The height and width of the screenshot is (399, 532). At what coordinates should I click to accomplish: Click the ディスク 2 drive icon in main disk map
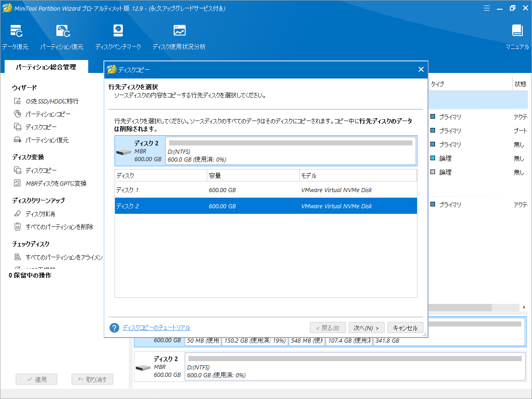pyautogui.click(x=143, y=368)
